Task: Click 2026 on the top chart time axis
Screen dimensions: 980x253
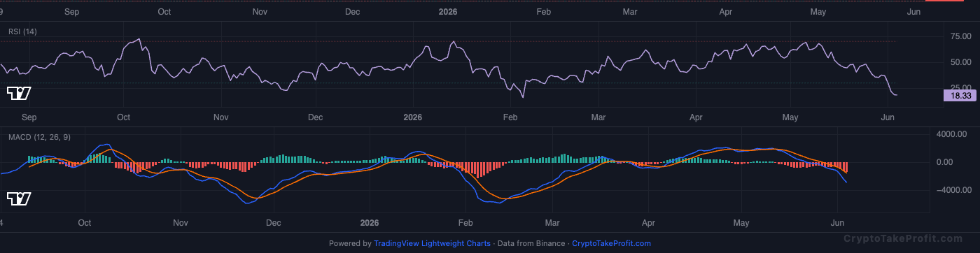Action: tap(448, 12)
